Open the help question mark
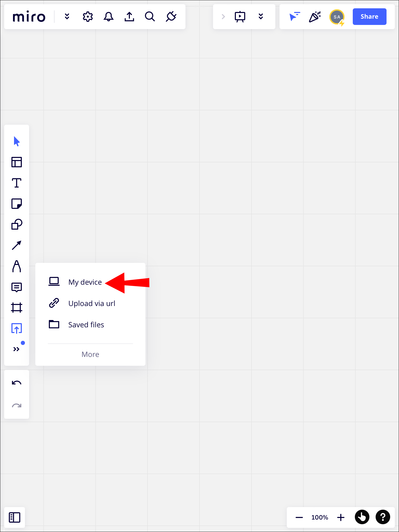 [383, 517]
